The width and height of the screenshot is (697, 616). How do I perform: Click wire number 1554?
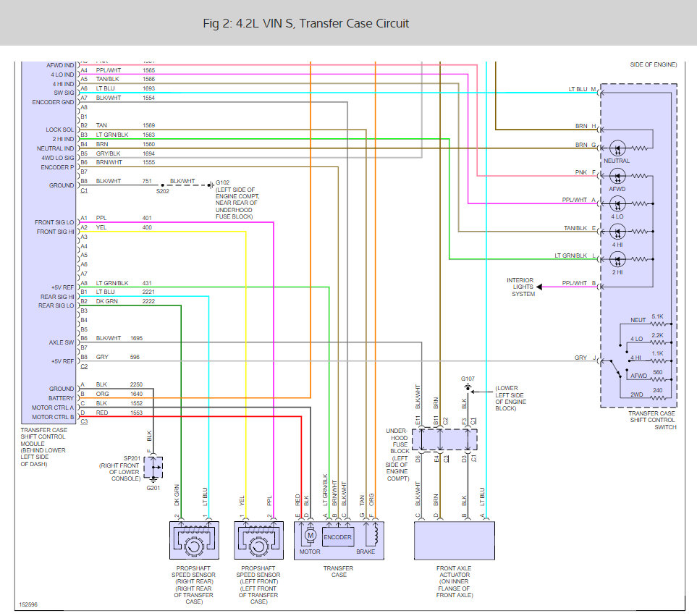click(x=149, y=98)
